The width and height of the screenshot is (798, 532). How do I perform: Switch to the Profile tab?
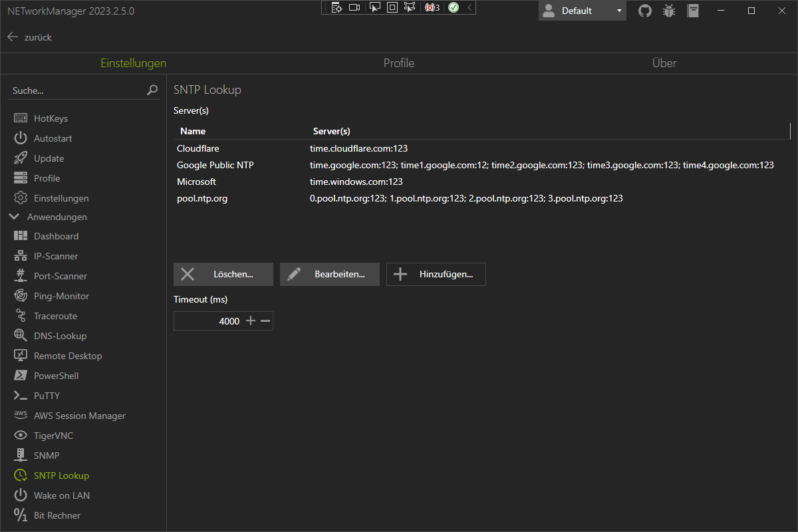[398, 63]
